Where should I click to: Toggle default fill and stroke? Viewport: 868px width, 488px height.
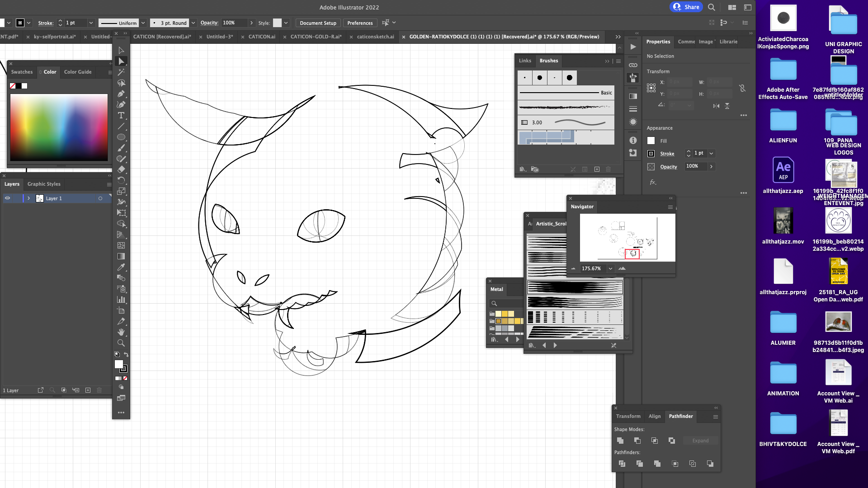(x=117, y=355)
